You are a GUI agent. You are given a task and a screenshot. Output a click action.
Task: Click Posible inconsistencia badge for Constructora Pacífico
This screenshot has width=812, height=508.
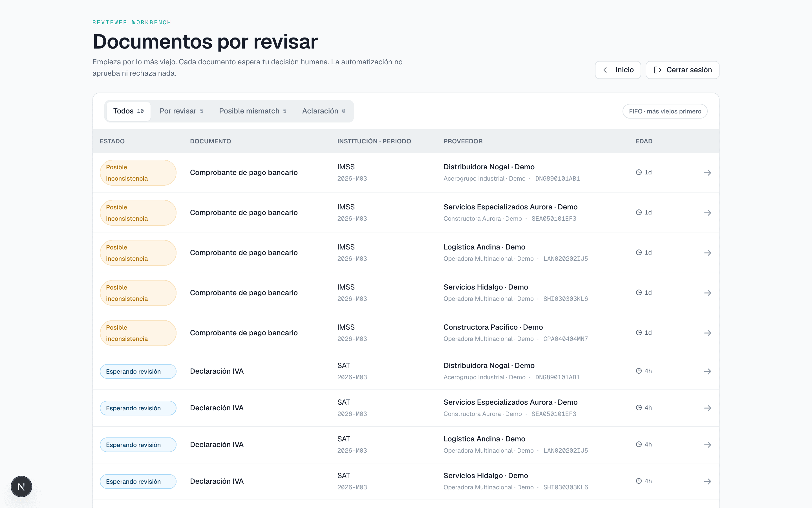138,333
